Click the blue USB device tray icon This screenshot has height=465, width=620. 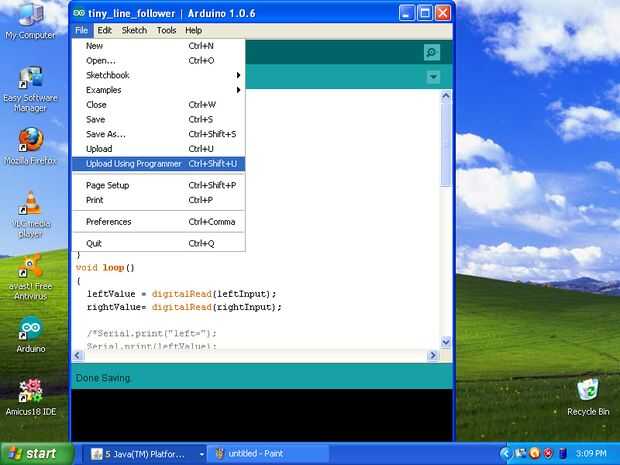point(563,453)
